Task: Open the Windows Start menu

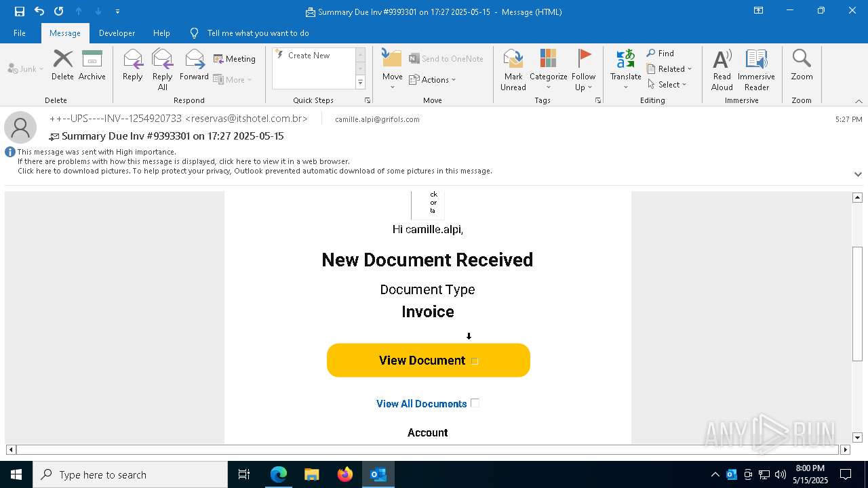Action: (x=16, y=474)
